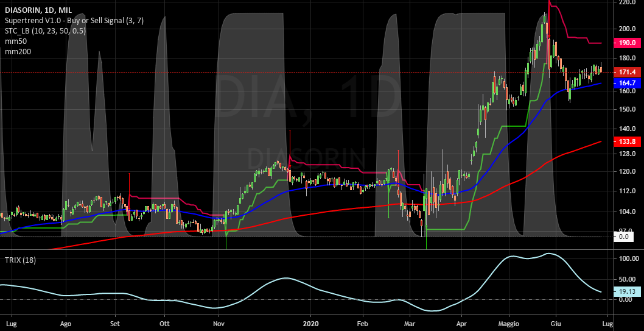Select the STC_LB (10, 23, 50, 0.5) legend
Image resolution: width=644 pixels, height=331 pixels.
(x=45, y=31)
